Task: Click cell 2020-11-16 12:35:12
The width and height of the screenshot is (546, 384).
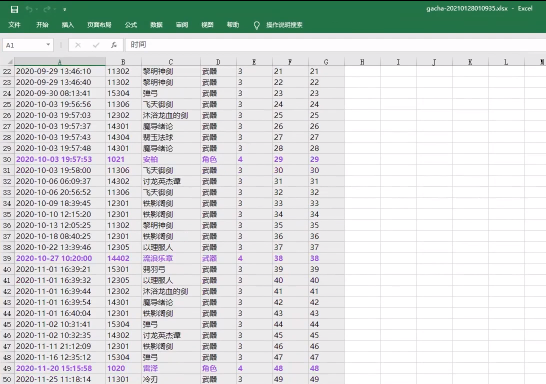Action: point(60,357)
